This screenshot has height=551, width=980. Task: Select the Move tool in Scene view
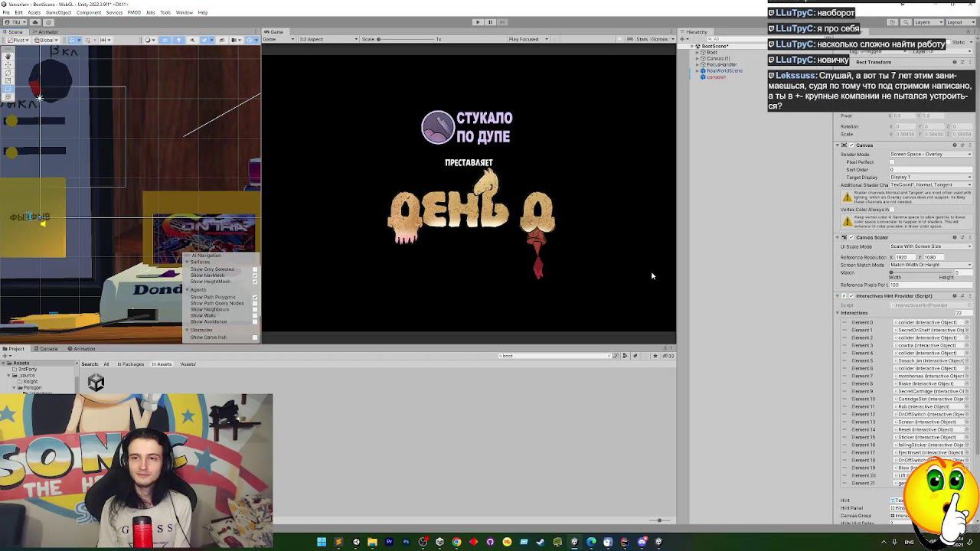(x=8, y=65)
